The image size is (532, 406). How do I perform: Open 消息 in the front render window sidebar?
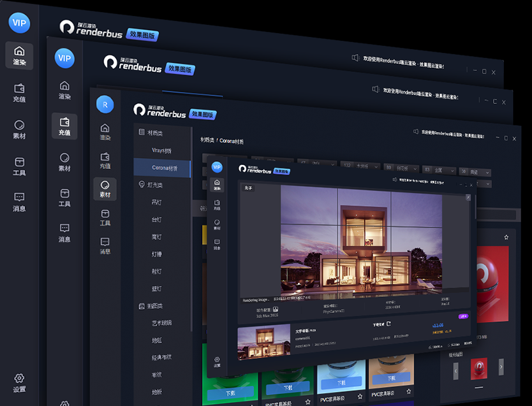(217, 244)
